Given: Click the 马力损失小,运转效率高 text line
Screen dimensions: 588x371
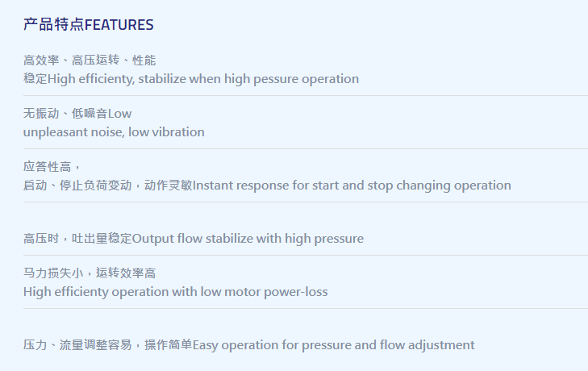Looking at the screenshot, I should click(90, 273).
